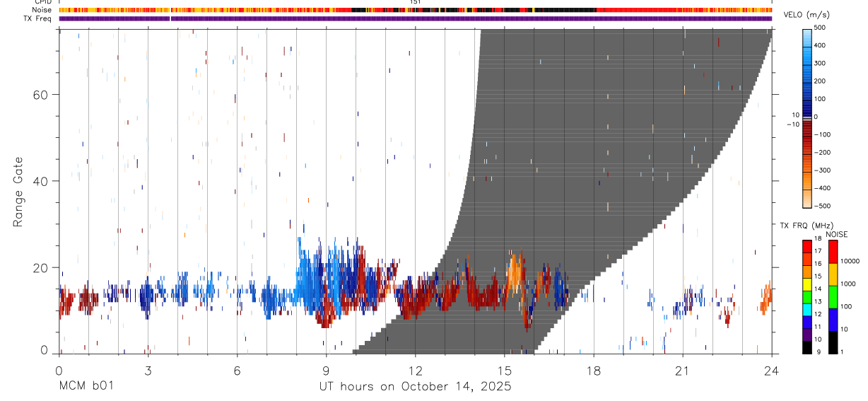
Task: Click the '10000' label on the NOISE scale
Action: click(x=850, y=261)
